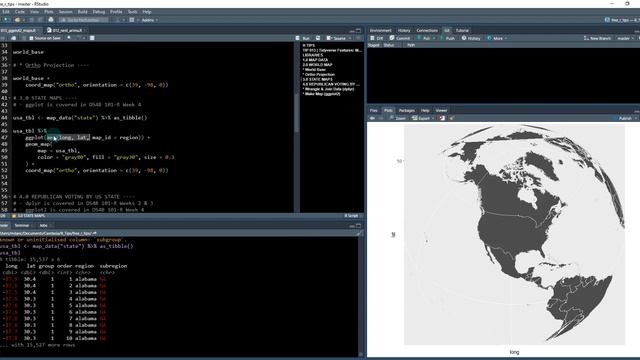The image size is (640, 360).
Task: Switch to the Viewer tab
Action: pyautogui.click(x=441, y=110)
